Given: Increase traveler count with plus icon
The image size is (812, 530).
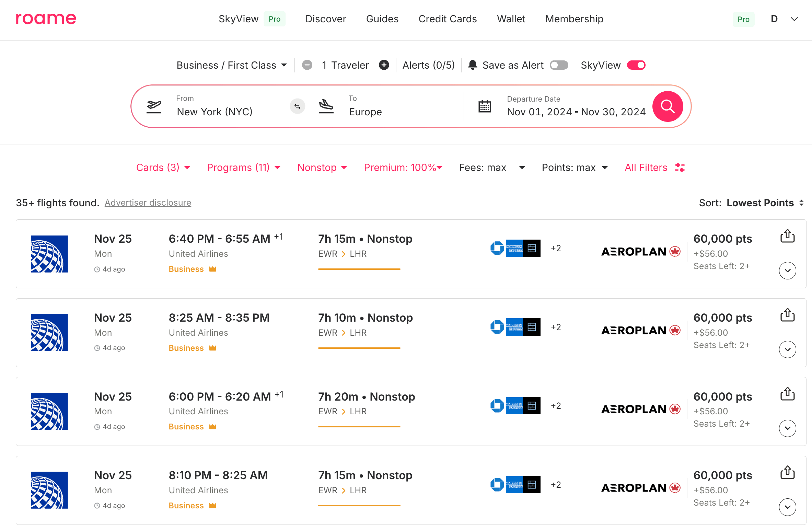Looking at the screenshot, I should pyautogui.click(x=384, y=65).
